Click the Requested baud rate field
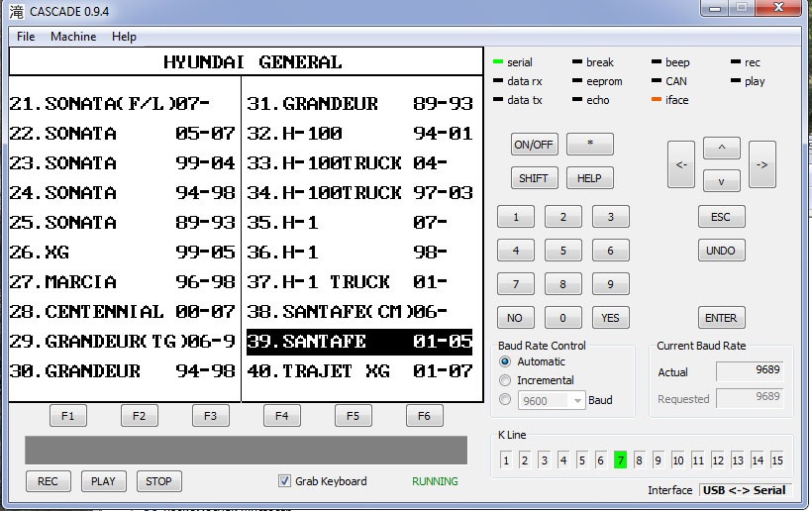 [x=750, y=398]
